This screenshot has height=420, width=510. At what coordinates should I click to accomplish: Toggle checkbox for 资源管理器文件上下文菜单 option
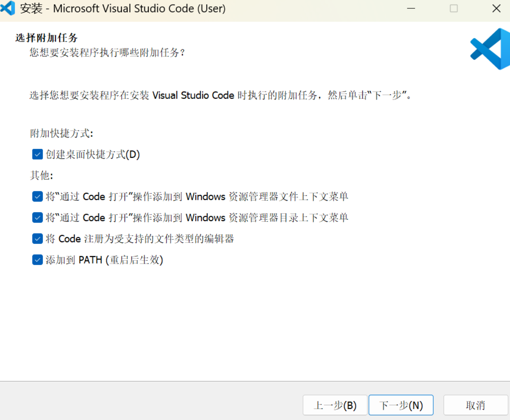coord(37,197)
